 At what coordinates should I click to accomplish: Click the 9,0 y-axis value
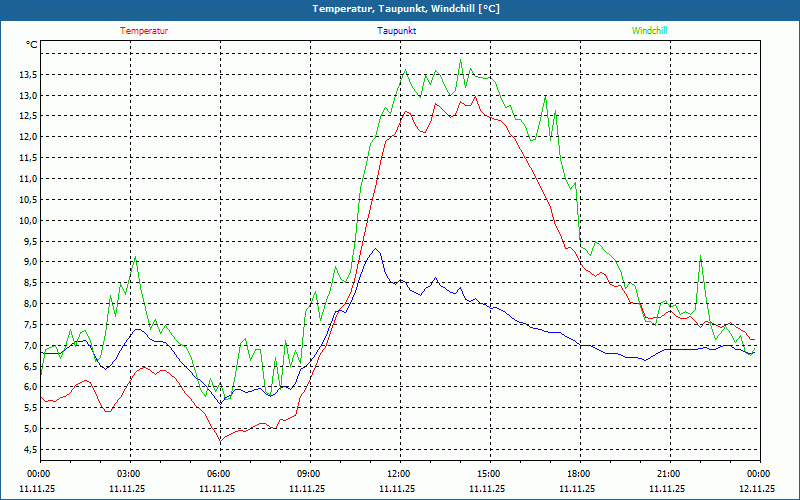(x=30, y=262)
